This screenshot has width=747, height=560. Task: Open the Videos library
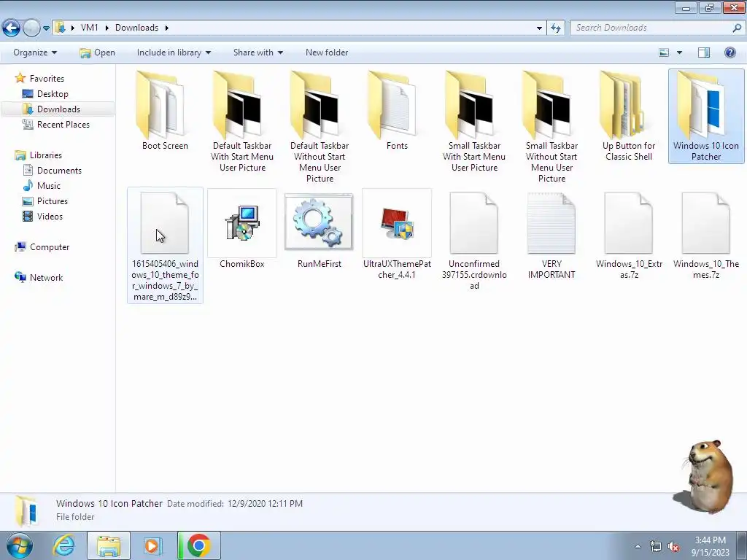click(50, 216)
